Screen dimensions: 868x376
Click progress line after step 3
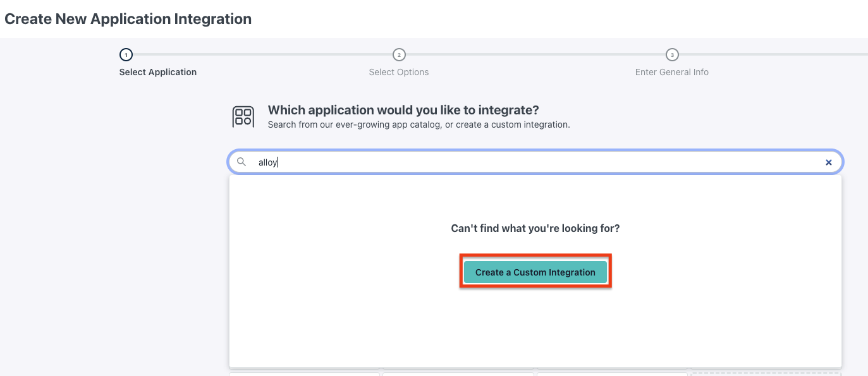[773, 54]
